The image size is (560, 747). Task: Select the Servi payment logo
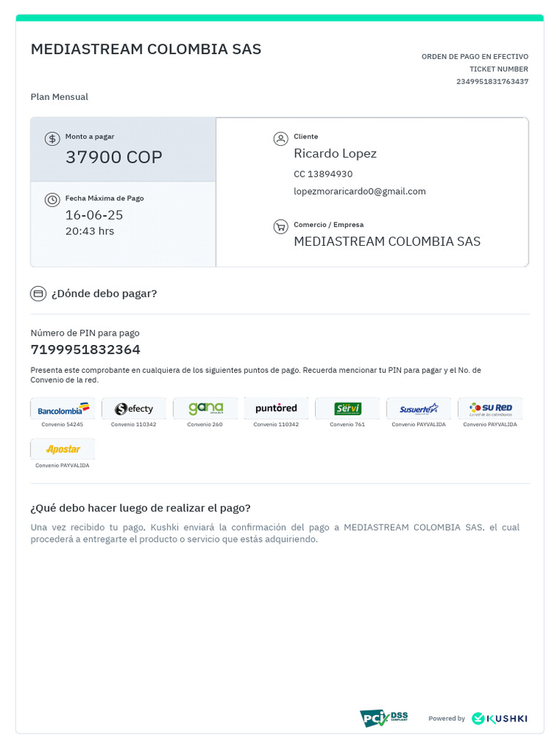(x=348, y=409)
